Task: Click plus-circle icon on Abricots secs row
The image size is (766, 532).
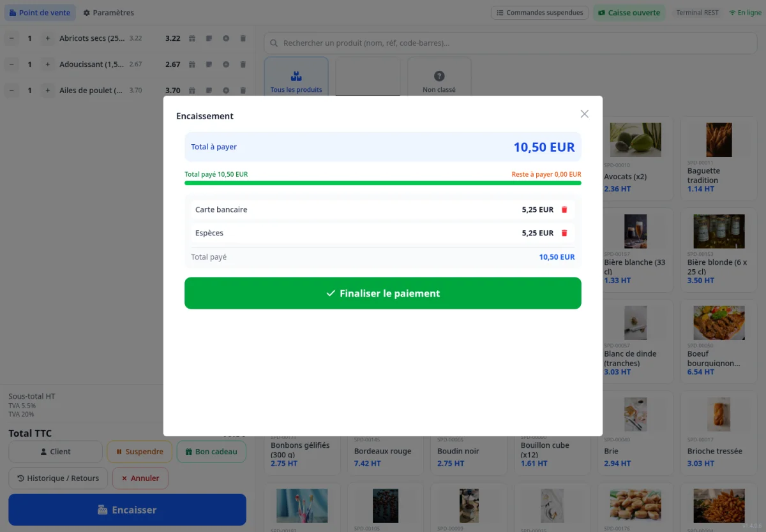Action: [226, 38]
